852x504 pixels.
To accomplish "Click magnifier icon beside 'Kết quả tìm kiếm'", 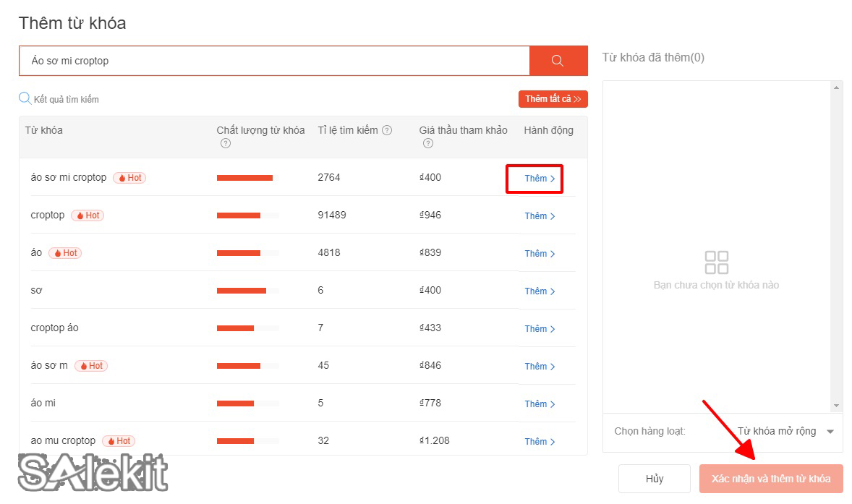I will [25, 98].
